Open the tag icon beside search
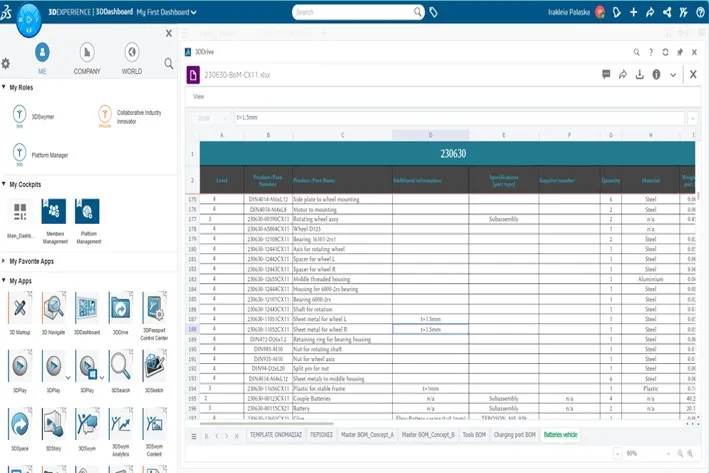 coord(433,12)
